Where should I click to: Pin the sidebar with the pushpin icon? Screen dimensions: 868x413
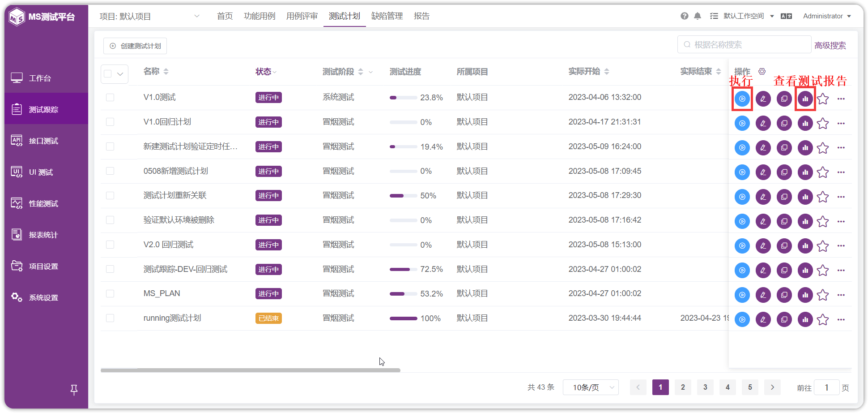pyautogui.click(x=74, y=390)
